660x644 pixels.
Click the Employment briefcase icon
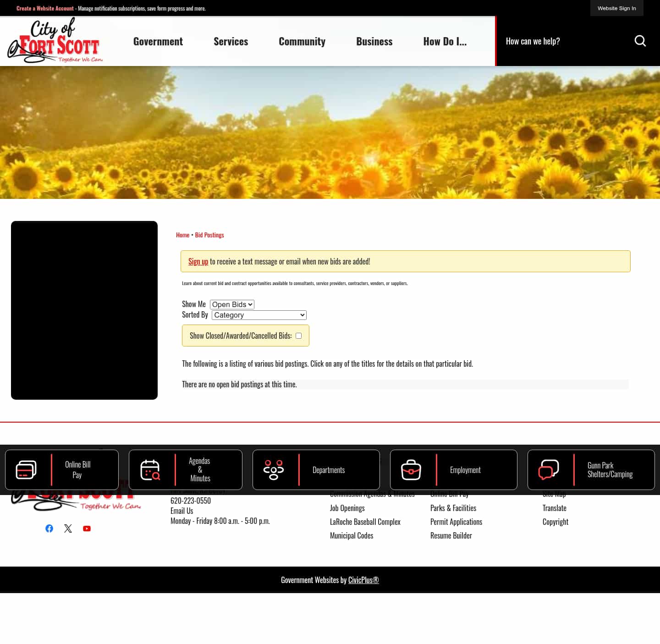click(x=411, y=470)
